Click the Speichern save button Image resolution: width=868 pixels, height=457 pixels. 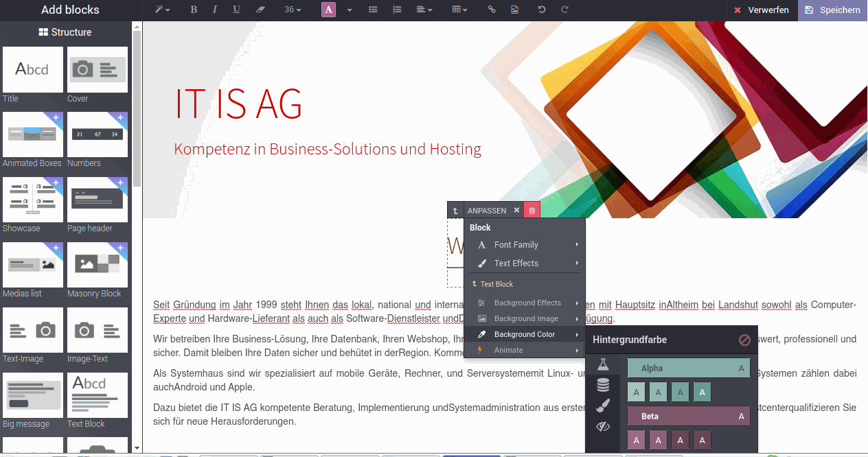click(x=833, y=10)
